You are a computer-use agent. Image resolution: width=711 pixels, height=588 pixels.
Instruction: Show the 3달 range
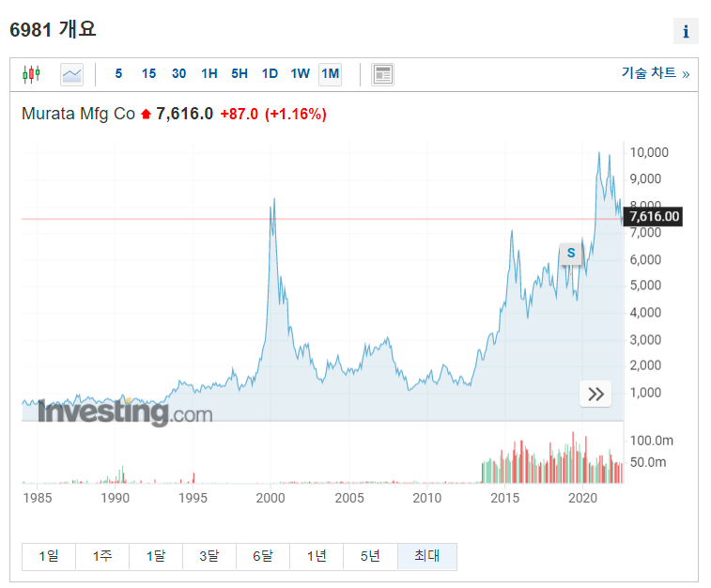[x=209, y=556]
